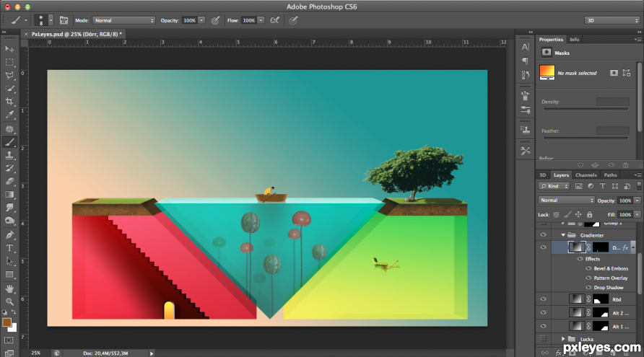Click the lock all layer icon

tap(589, 214)
